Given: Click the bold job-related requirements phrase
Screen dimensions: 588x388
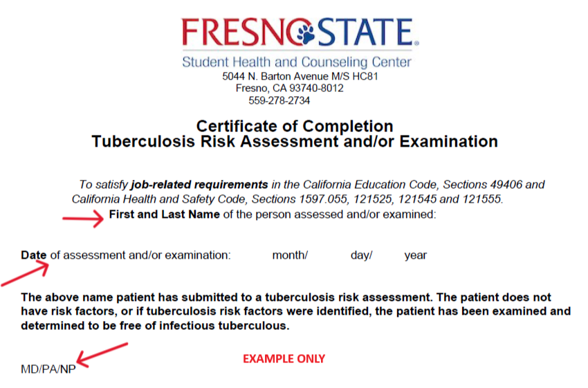Looking at the screenshot, I should point(199,185).
